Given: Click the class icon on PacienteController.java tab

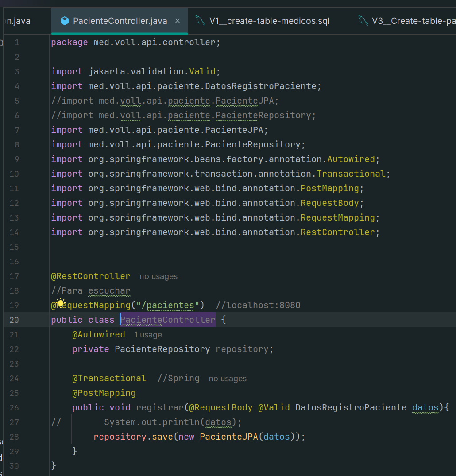Looking at the screenshot, I should tap(65, 21).
